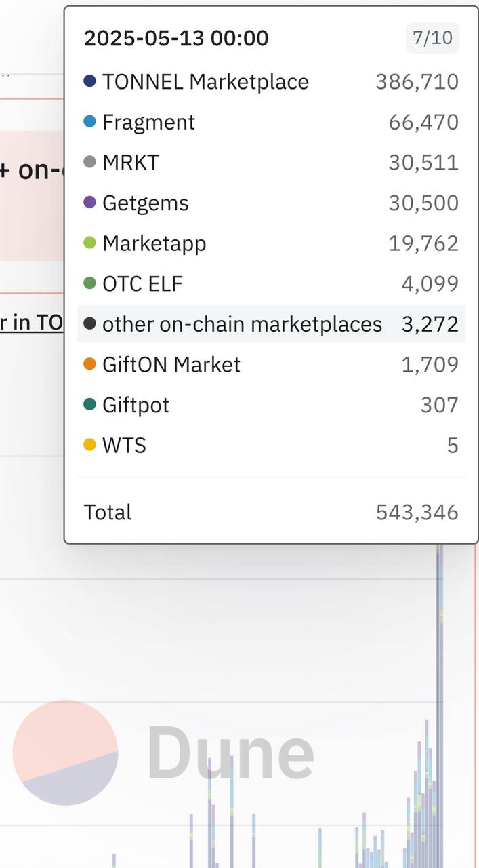
Task: Click the purple Getgems legend dot
Action: (89, 203)
